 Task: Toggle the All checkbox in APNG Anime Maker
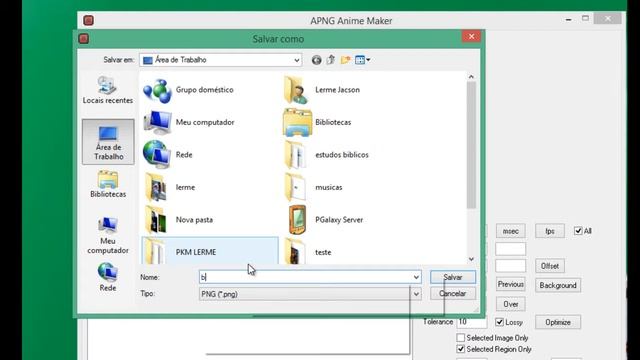coord(578,231)
